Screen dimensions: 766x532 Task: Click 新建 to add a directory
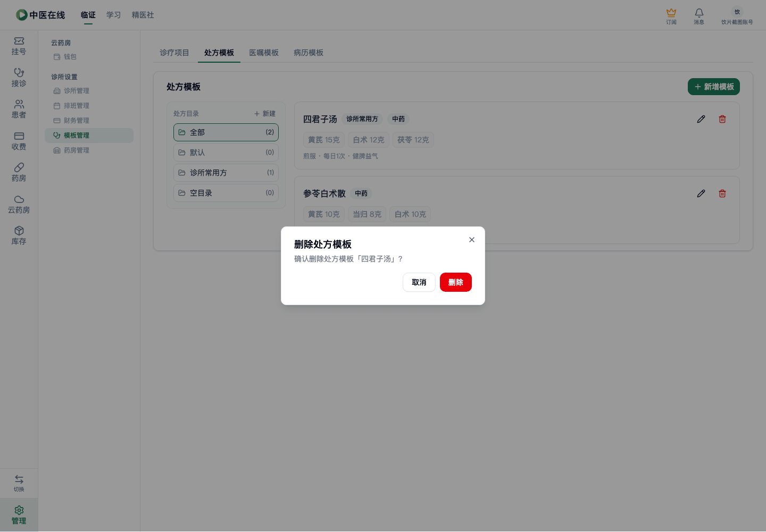[x=265, y=114]
